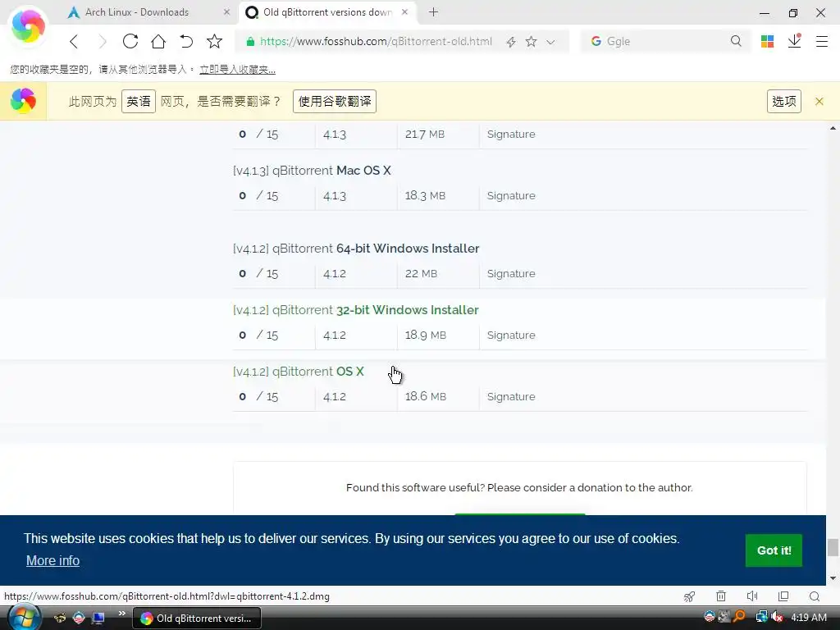Click the scrollbar down arrow
Image resolution: width=840 pixels, height=630 pixels.
[x=833, y=578]
